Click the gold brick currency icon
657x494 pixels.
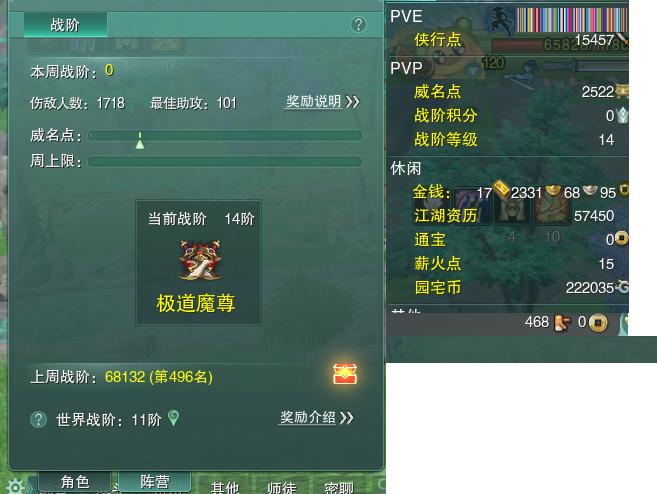(501, 189)
